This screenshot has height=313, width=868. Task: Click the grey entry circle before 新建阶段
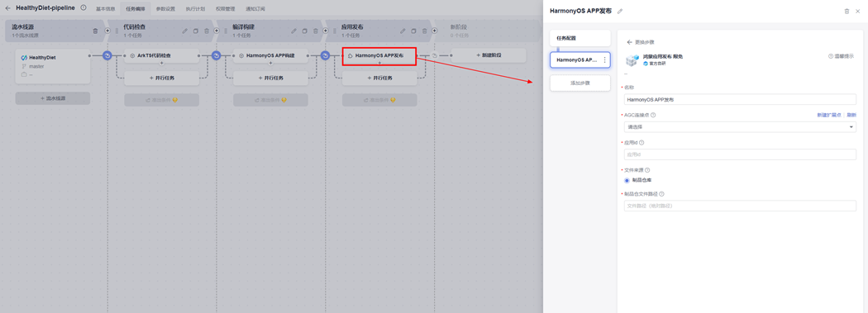(435, 56)
